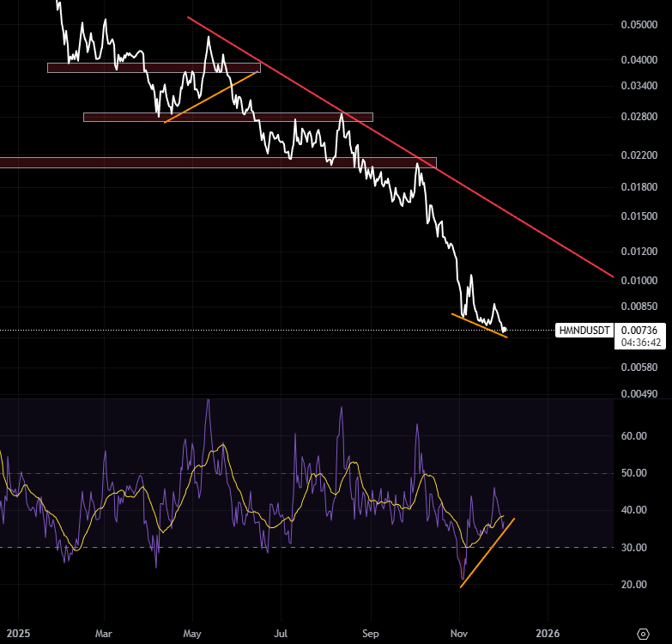Select the orange trendline under November price lows
Image resolution: width=672 pixels, height=644 pixels.
click(479, 325)
